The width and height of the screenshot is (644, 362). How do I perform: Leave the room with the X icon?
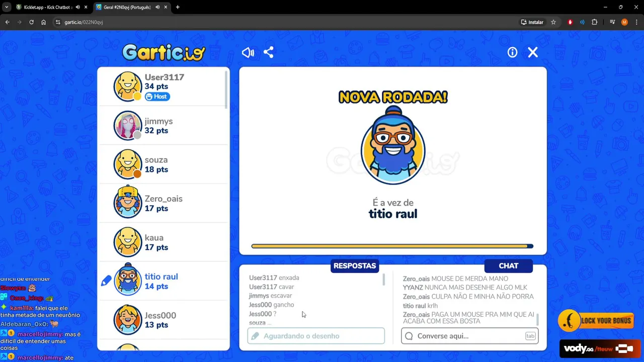pos(533,52)
